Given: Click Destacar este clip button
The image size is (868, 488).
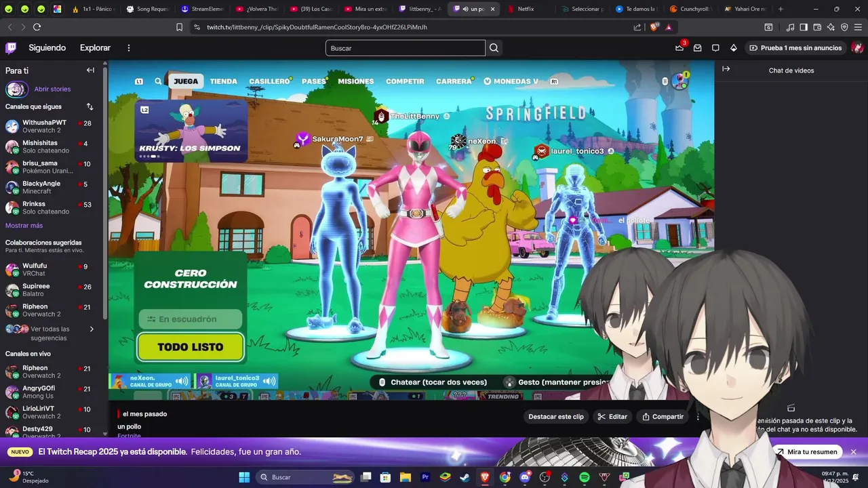Looking at the screenshot, I should tap(556, 417).
